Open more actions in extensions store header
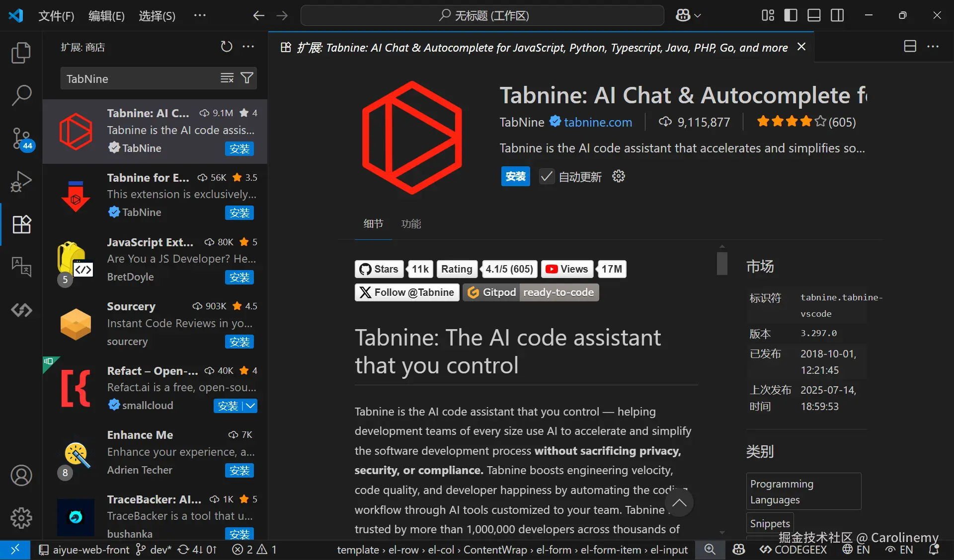 coord(248,47)
